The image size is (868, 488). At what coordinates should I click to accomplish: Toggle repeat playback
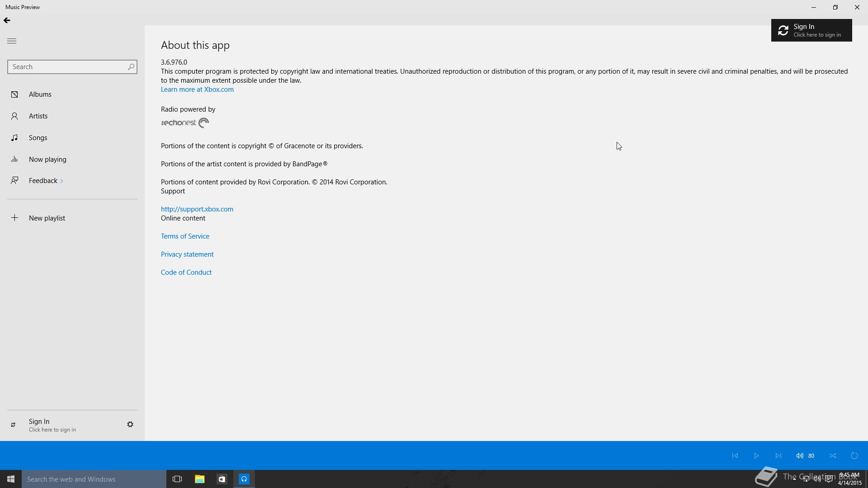[x=854, y=455]
